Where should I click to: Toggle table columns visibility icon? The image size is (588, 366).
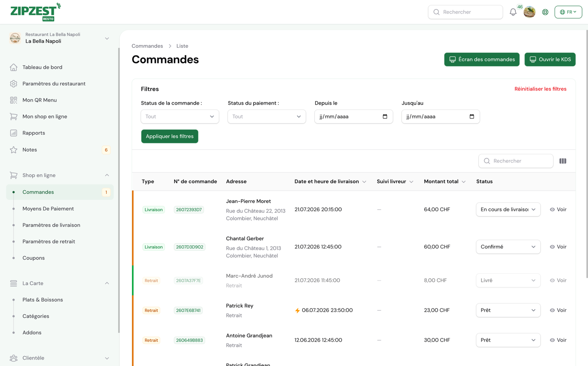pos(563,161)
